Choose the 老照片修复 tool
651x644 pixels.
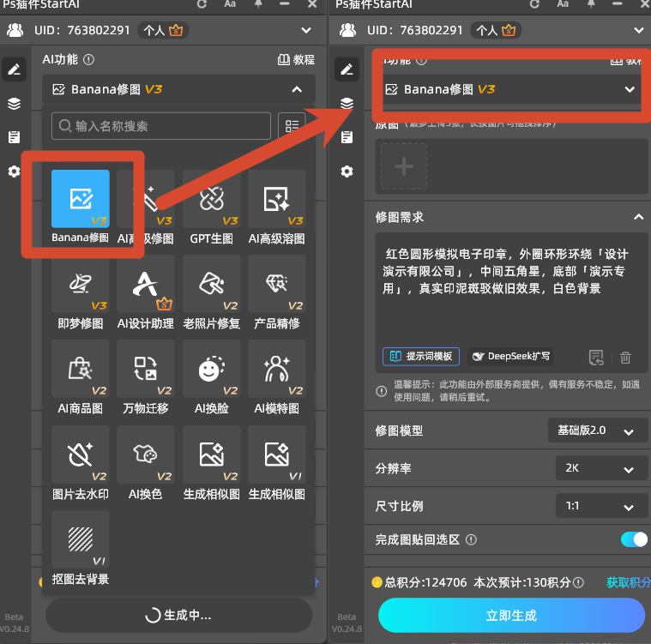211,284
